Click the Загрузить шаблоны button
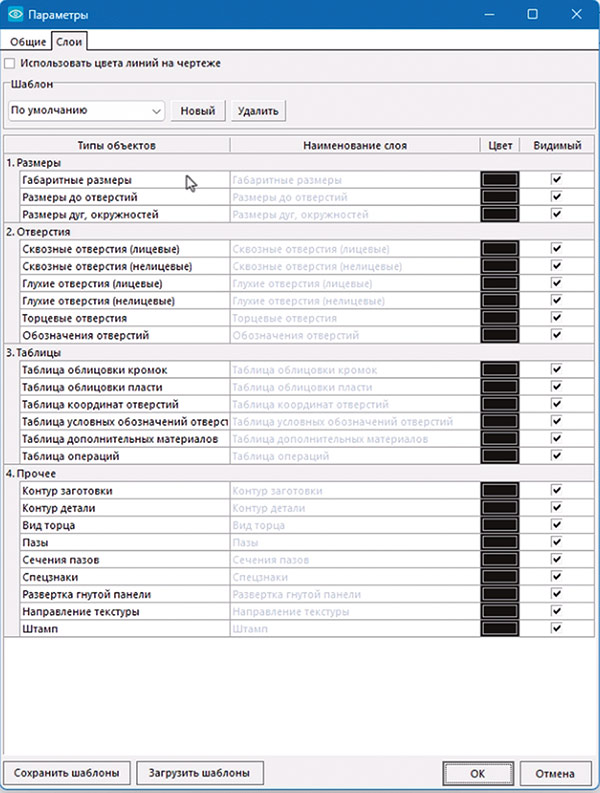The width and height of the screenshot is (600, 793). pyautogui.click(x=199, y=773)
